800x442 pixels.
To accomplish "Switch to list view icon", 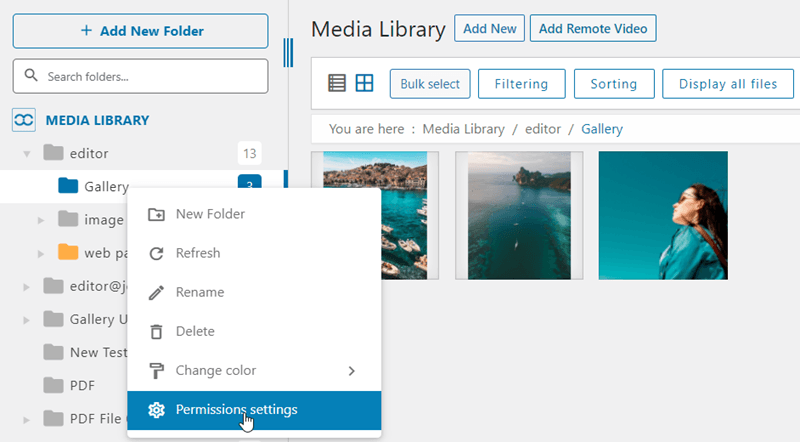I will (337, 84).
